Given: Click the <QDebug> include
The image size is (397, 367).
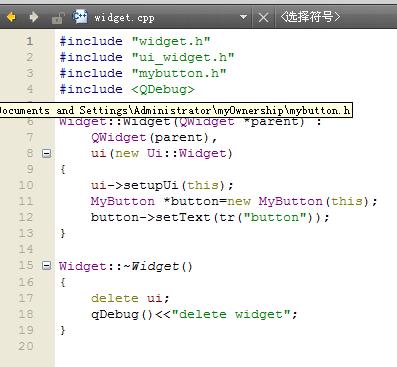Looking at the screenshot, I should (x=163, y=89).
